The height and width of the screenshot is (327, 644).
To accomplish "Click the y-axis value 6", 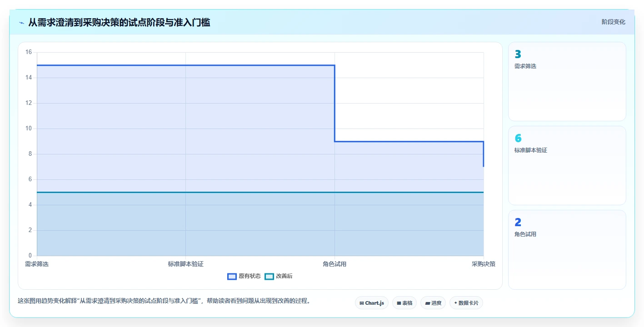I will [x=30, y=179].
